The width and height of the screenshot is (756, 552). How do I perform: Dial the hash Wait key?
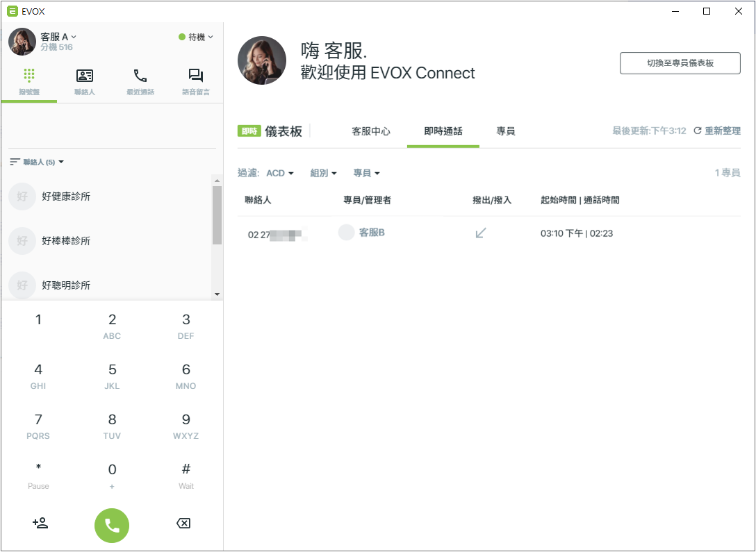click(186, 476)
